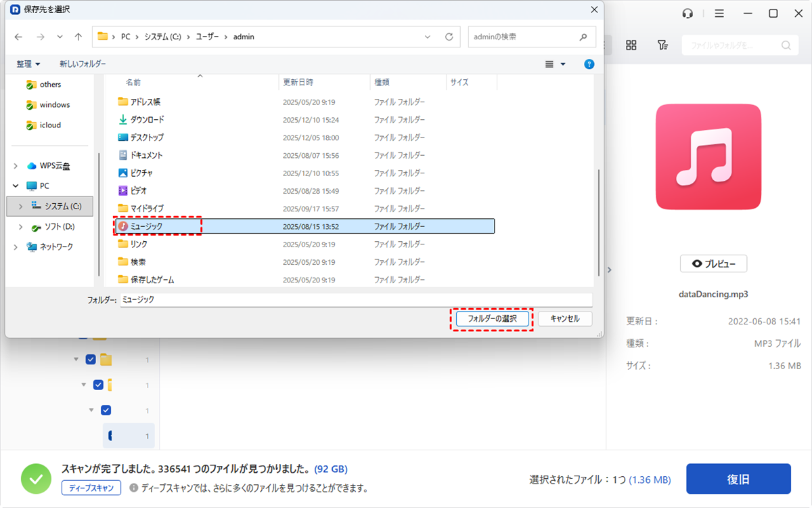The height and width of the screenshot is (508, 812).
Task: Collapse the PC tree node
Action: (x=15, y=186)
